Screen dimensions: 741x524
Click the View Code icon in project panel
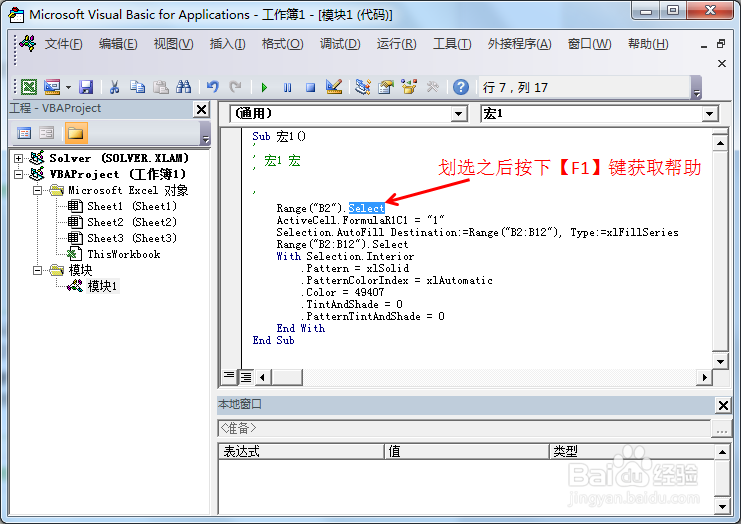pos(24,133)
